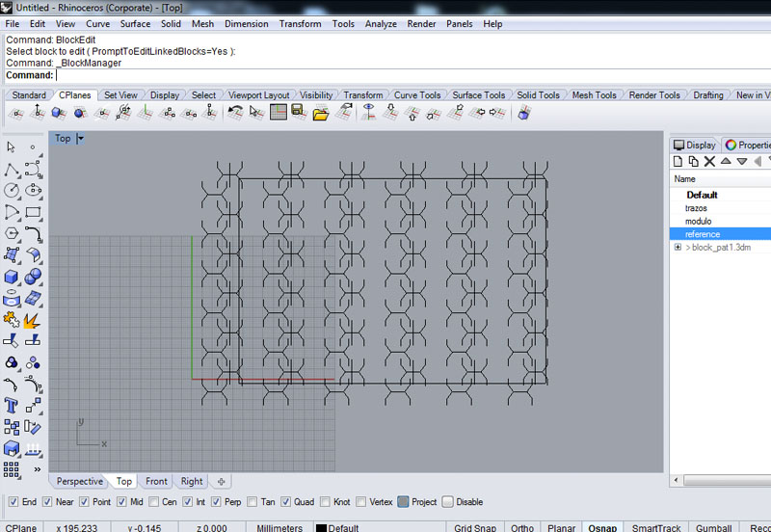Screen dimensions: 771x532
Task: Toggle the Perp osnap checkbox
Action: click(216, 502)
